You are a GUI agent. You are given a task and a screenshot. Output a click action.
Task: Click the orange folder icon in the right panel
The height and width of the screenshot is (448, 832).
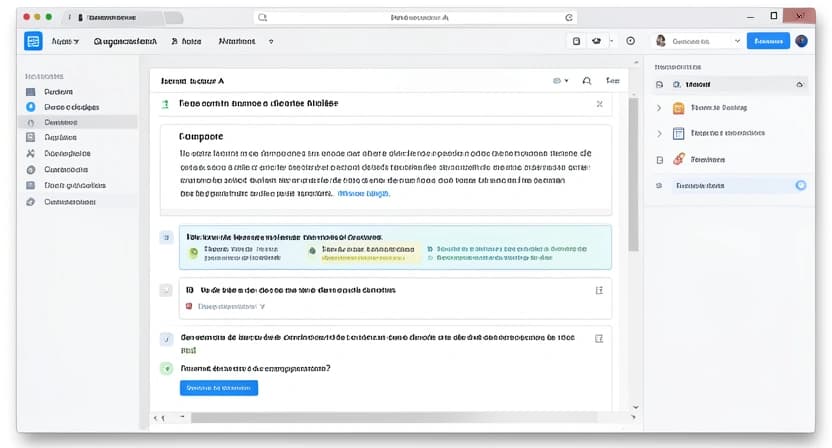[679, 108]
